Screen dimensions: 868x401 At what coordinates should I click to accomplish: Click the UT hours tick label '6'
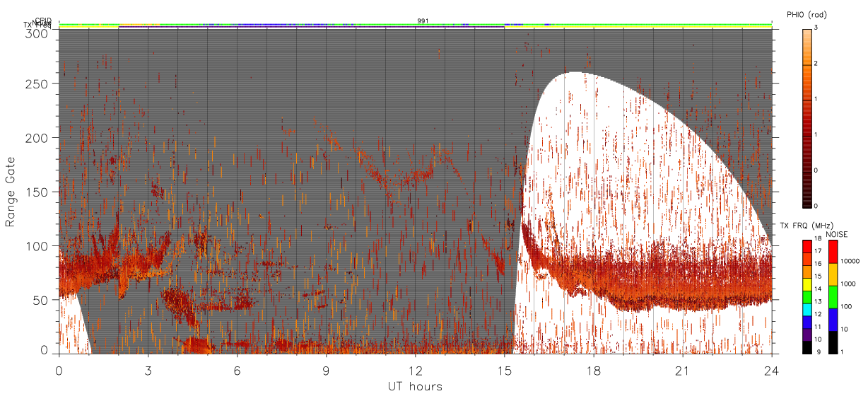[x=237, y=371]
